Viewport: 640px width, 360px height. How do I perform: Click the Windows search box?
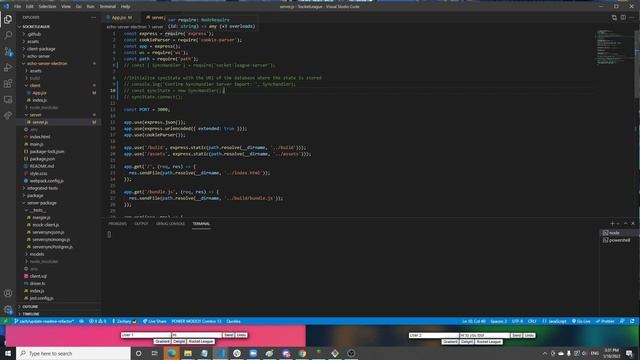coord(73,353)
